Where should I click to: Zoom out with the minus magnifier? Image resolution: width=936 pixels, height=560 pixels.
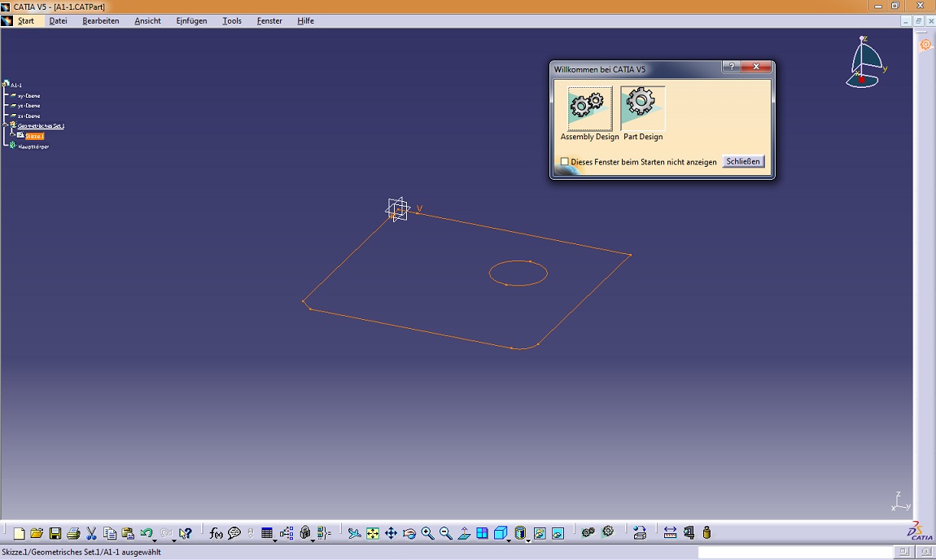(x=445, y=532)
